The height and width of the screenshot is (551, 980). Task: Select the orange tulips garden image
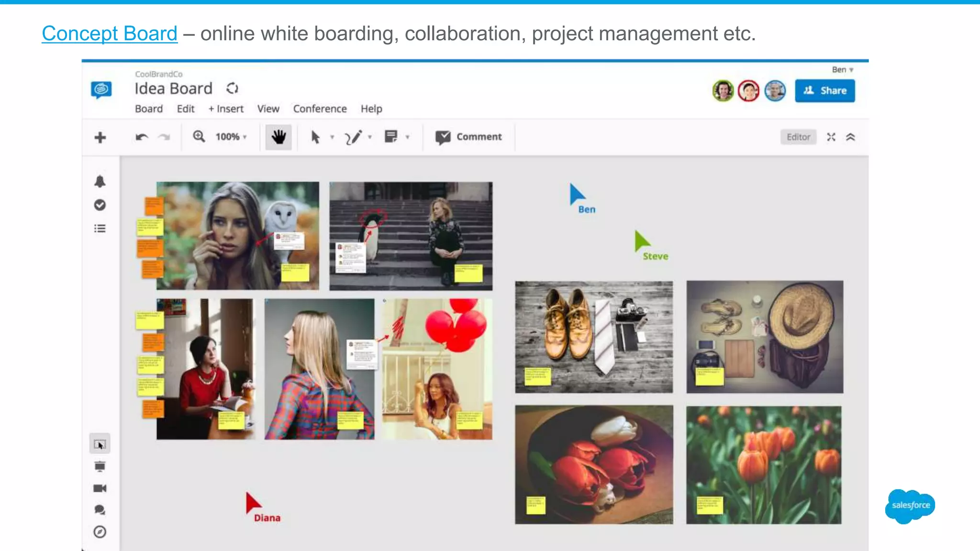click(x=764, y=465)
